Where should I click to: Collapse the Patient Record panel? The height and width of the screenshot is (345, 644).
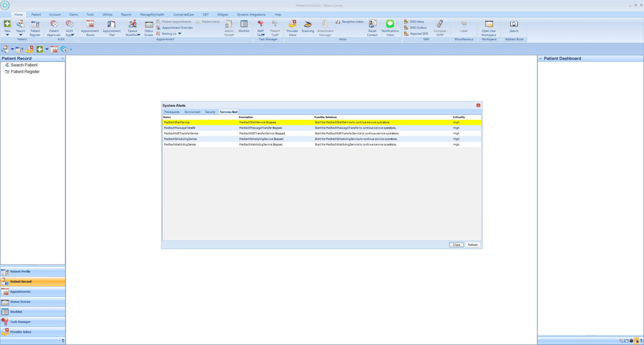pyautogui.click(x=62, y=59)
